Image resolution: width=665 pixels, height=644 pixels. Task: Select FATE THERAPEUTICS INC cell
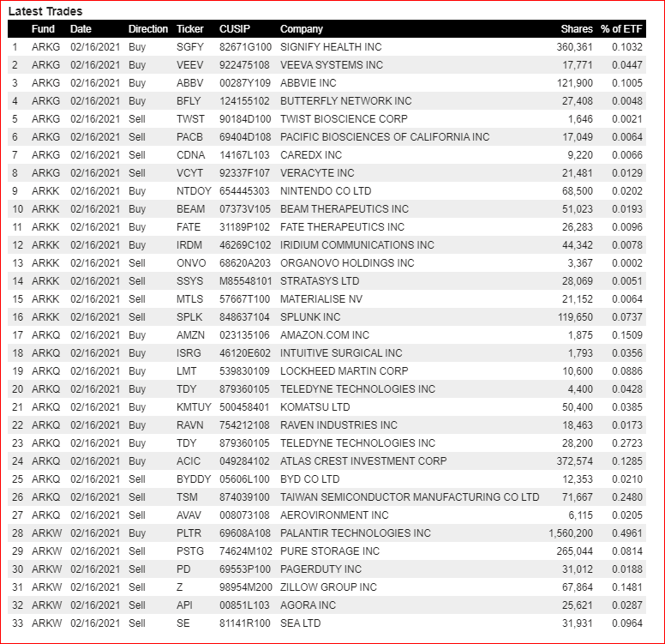(x=342, y=227)
